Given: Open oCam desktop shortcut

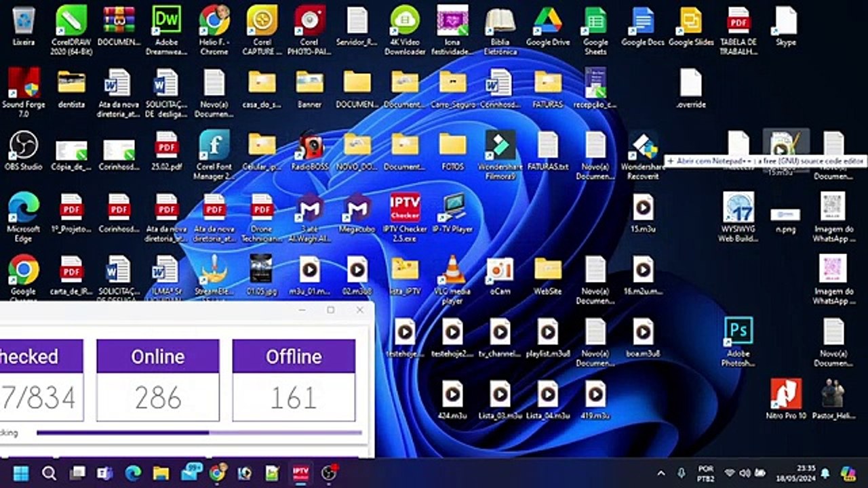Looking at the screenshot, I should click(500, 276).
